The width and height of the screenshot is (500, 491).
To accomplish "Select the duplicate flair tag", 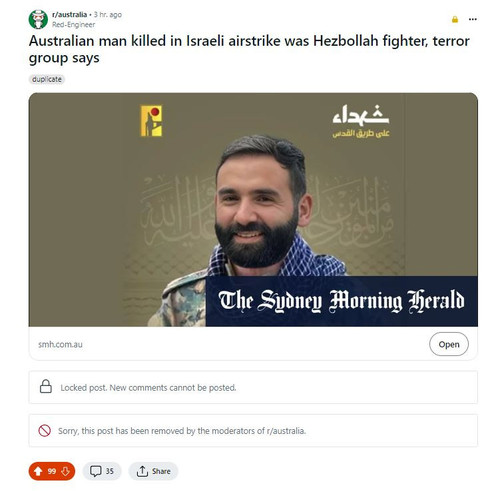I will pyautogui.click(x=47, y=79).
